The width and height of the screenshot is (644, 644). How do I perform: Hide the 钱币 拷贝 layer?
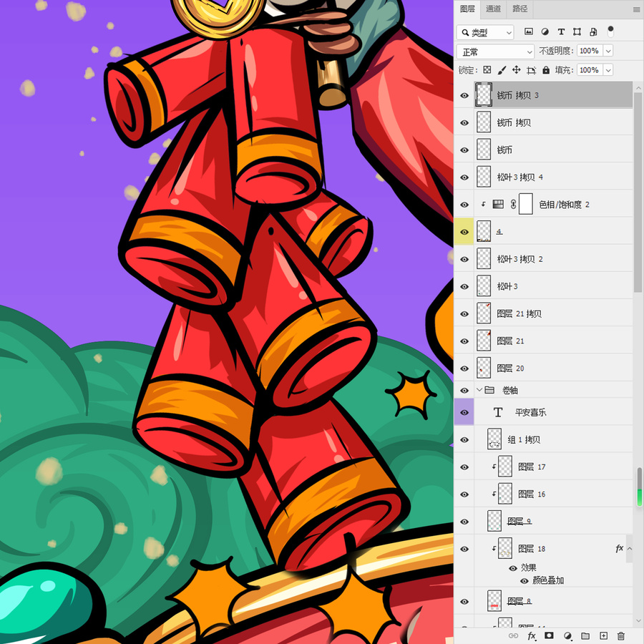coord(464,122)
